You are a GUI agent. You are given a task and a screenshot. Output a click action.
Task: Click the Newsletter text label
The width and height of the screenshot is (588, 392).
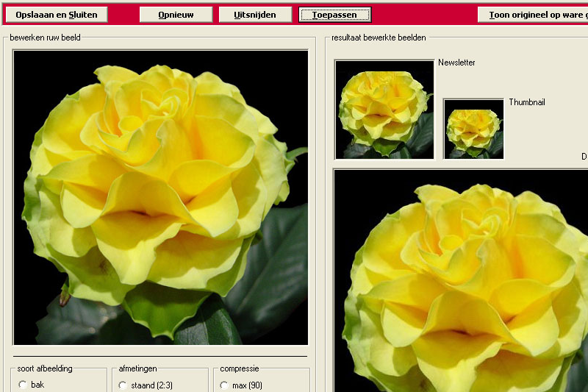pos(456,63)
